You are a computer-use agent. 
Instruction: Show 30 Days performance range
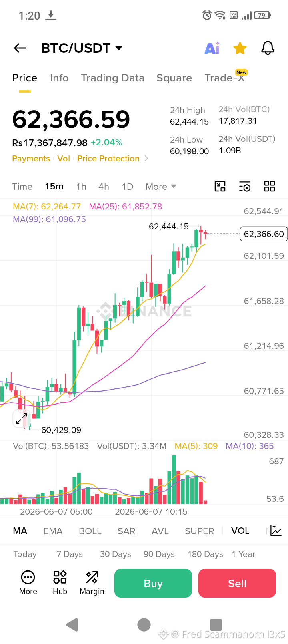pyautogui.click(x=116, y=554)
